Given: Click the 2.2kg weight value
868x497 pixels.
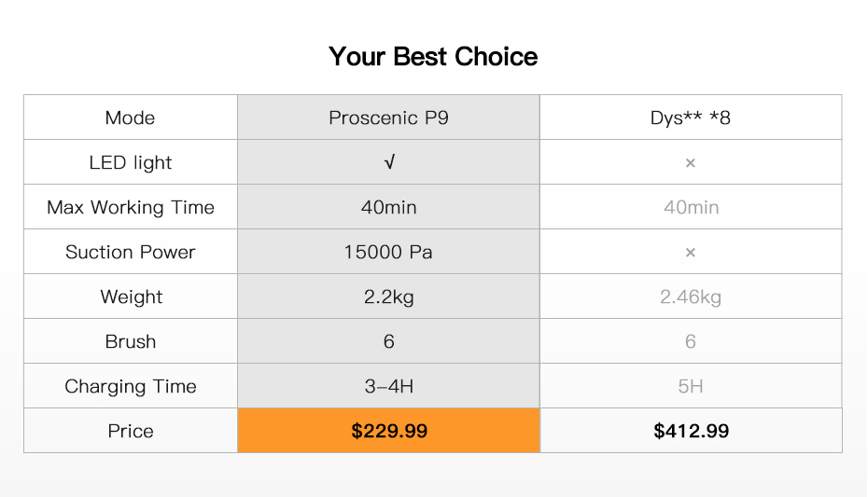Looking at the screenshot, I should [388, 297].
